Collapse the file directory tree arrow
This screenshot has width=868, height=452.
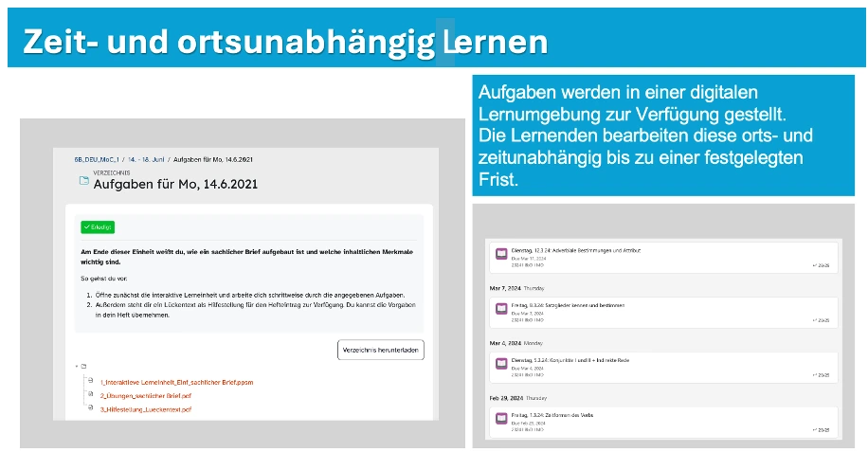[x=75, y=367]
